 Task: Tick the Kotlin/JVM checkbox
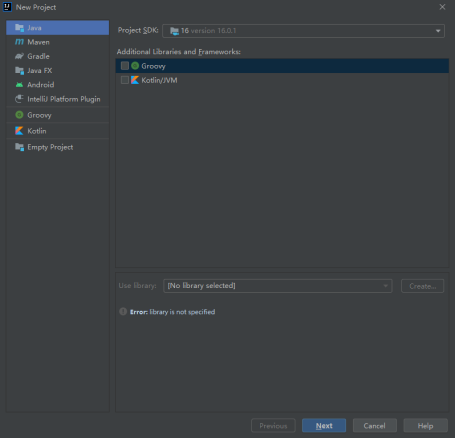[x=125, y=80]
